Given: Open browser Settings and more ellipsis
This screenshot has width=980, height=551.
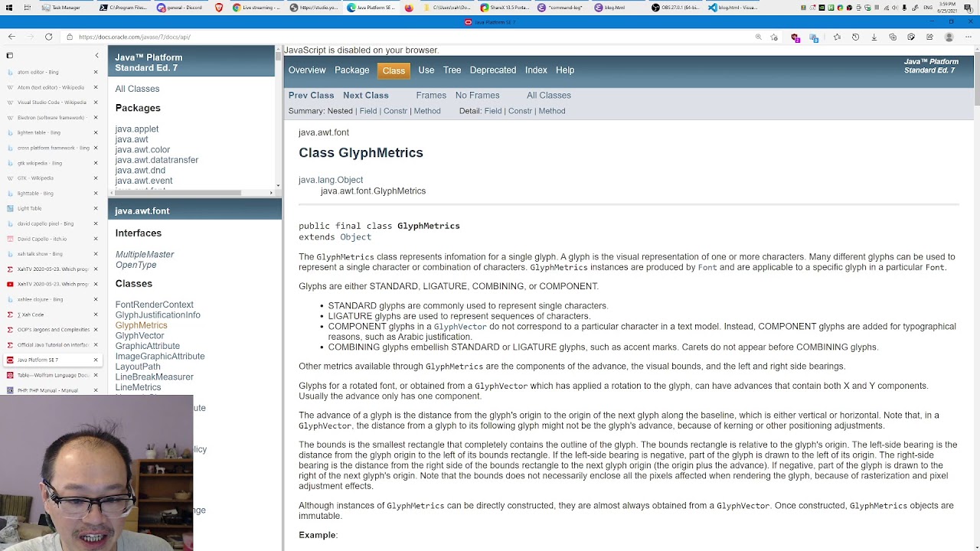Looking at the screenshot, I should tap(969, 37).
